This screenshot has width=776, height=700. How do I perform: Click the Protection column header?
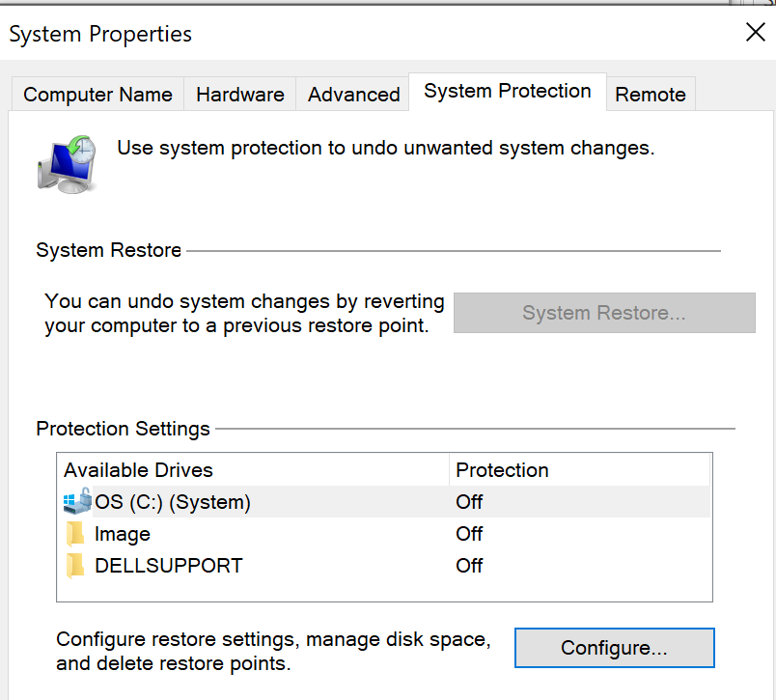pyautogui.click(x=502, y=470)
